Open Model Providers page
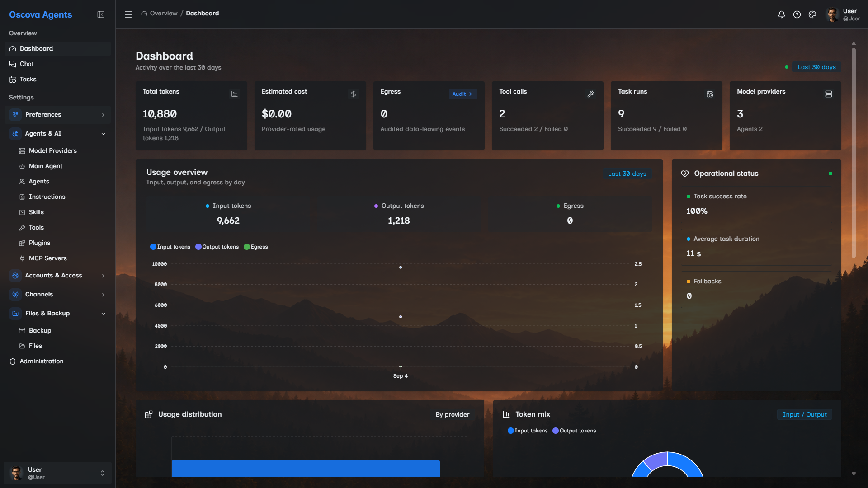 (x=62, y=151)
